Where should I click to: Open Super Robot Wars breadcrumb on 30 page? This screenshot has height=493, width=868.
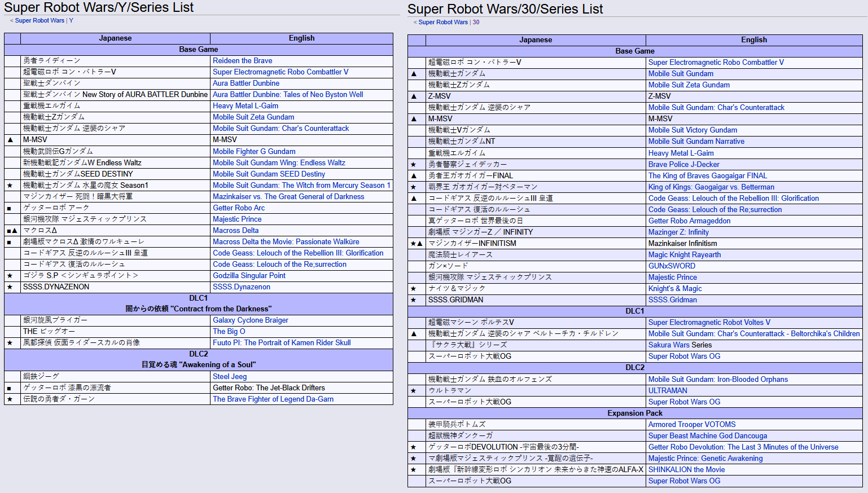pyautogui.click(x=443, y=23)
